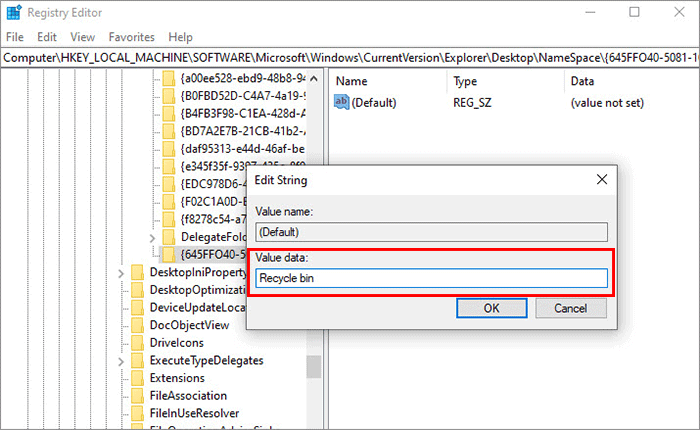Viewport: 700px width, 430px height.
Task: Select the DriveIcons key label
Action: coord(177,343)
